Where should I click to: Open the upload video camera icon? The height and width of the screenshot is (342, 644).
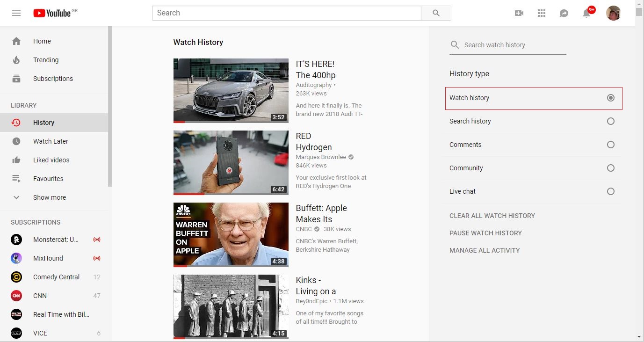click(519, 13)
